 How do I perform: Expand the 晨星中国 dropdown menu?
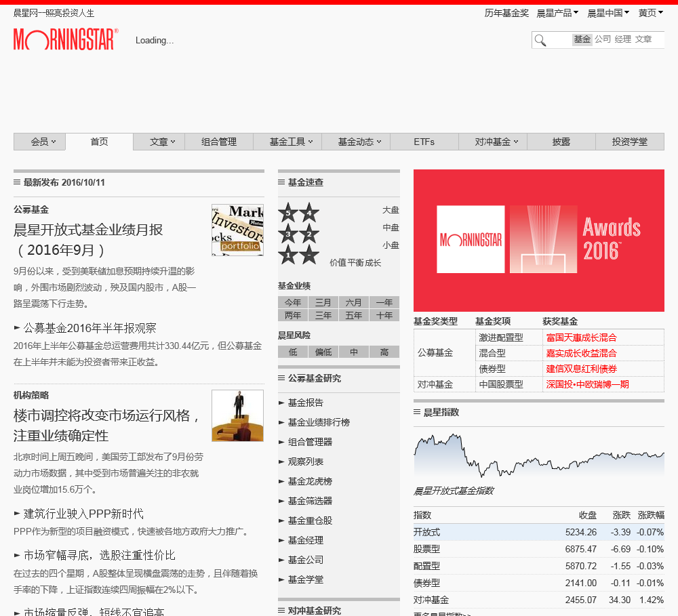[608, 14]
